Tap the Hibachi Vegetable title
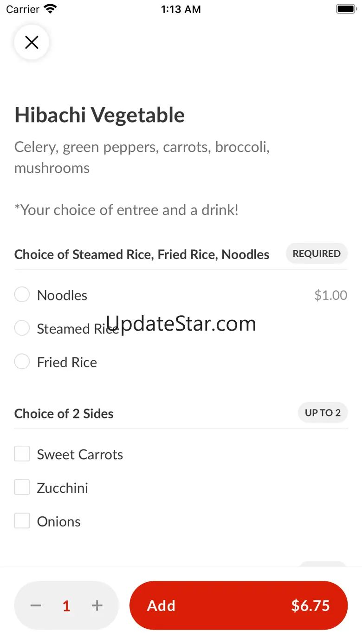 click(100, 115)
